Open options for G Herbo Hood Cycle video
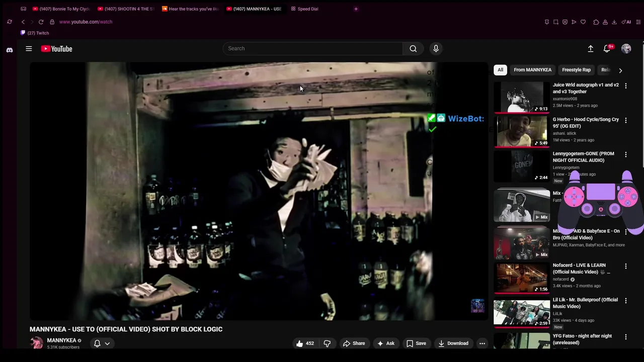Viewport: 644px width, 362px height. [625, 121]
